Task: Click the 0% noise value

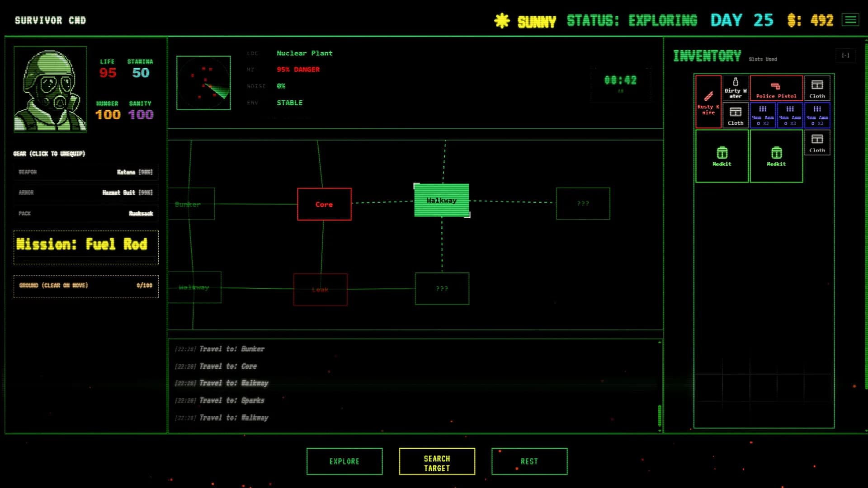Action: point(281,86)
